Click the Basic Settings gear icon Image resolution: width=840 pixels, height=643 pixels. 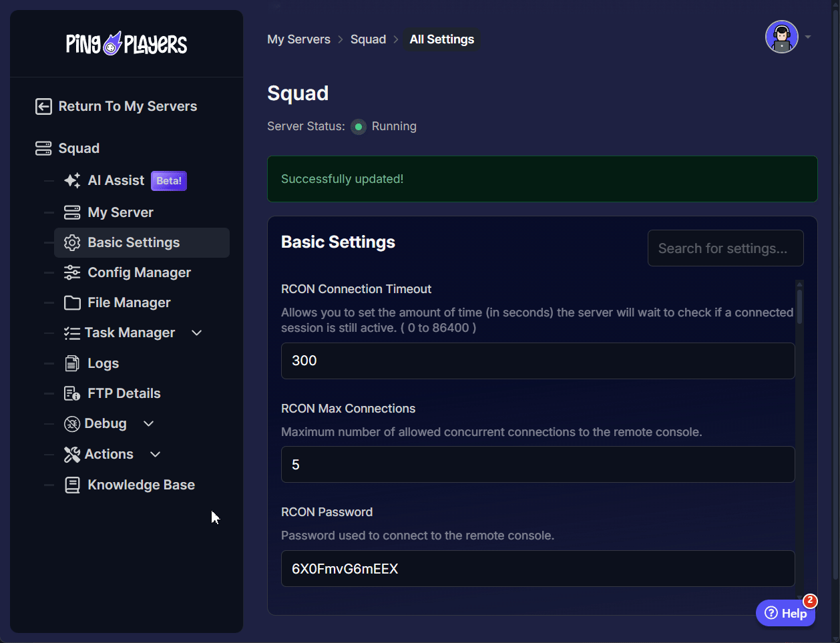[72, 242]
